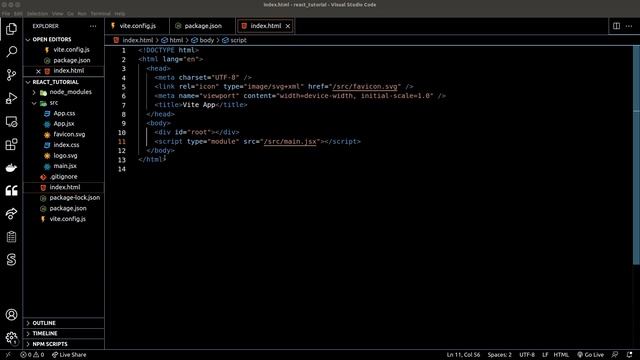Open the Explorer view in activity bar
The height and width of the screenshot is (360, 640).
pos(11,29)
